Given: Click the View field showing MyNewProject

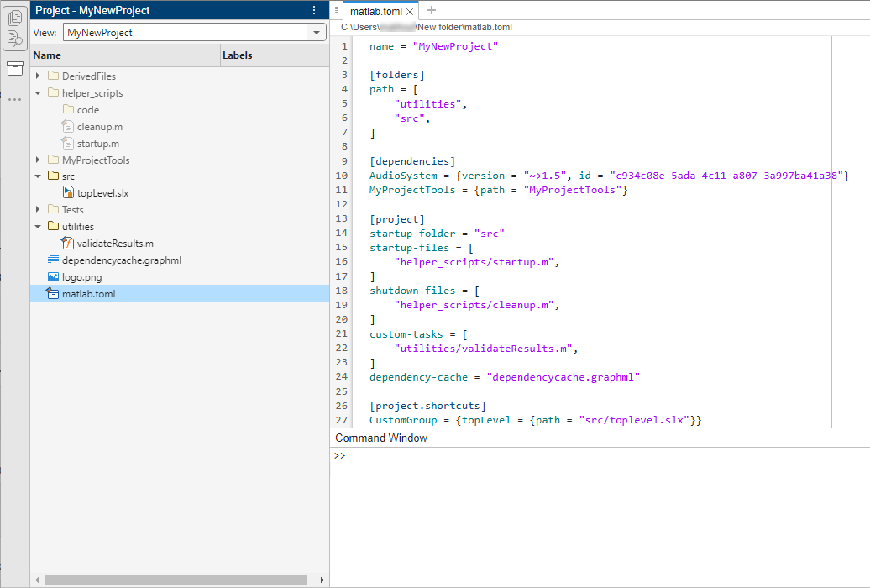Looking at the screenshot, I should coord(186,32).
